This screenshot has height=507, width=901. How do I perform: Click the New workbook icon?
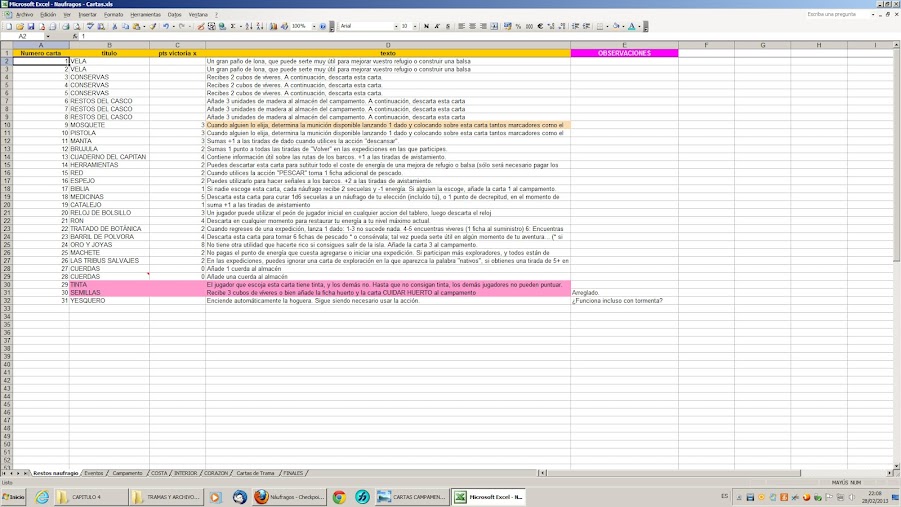(9, 26)
